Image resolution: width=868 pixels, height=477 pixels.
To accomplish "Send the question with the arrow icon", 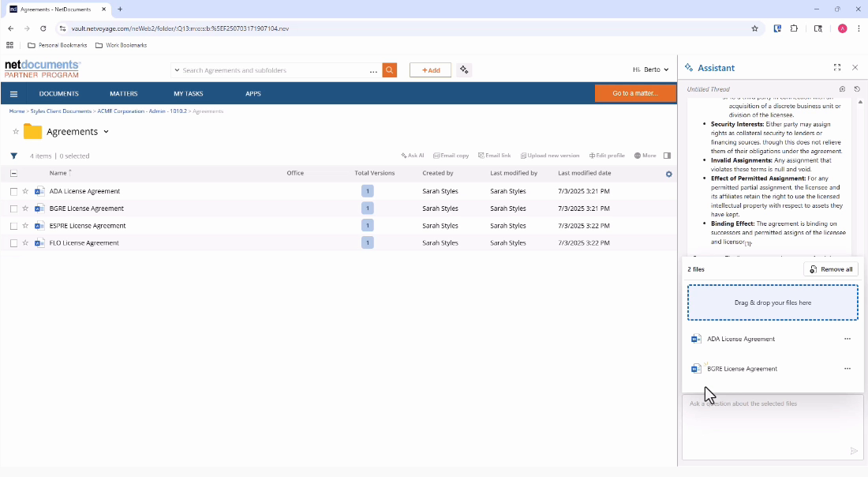I will [x=854, y=451].
